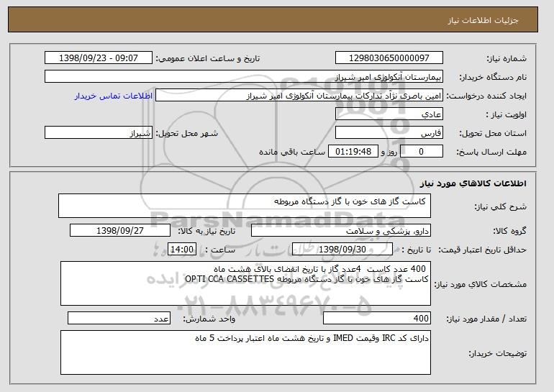Select the label نام دستگاه خریدار
This screenshot has width=554, height=392.
pyautogui.click(x=493, y=77)
